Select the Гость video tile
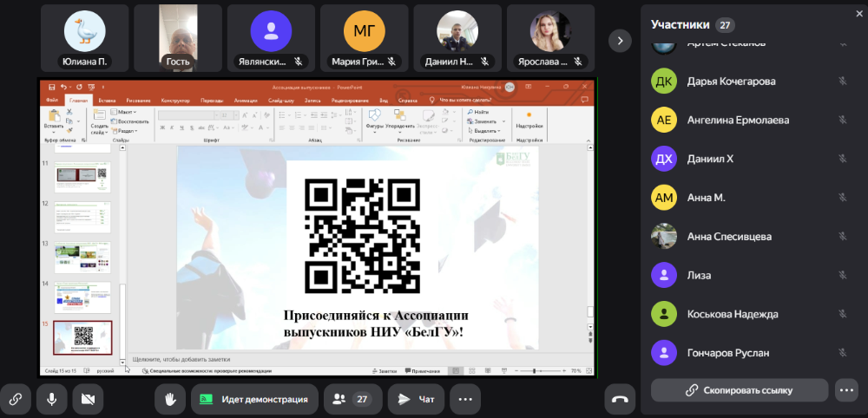868x418 pixels. pyautogui.click(x=178, y=38)
